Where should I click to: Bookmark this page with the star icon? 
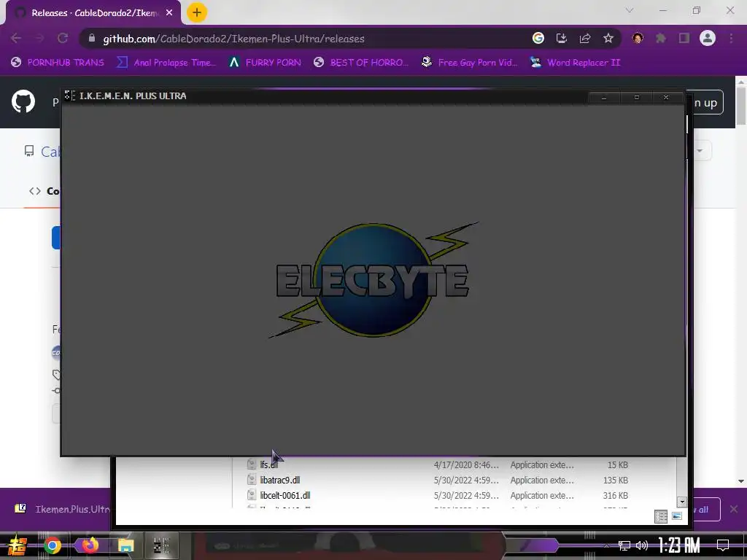point(608,38)
